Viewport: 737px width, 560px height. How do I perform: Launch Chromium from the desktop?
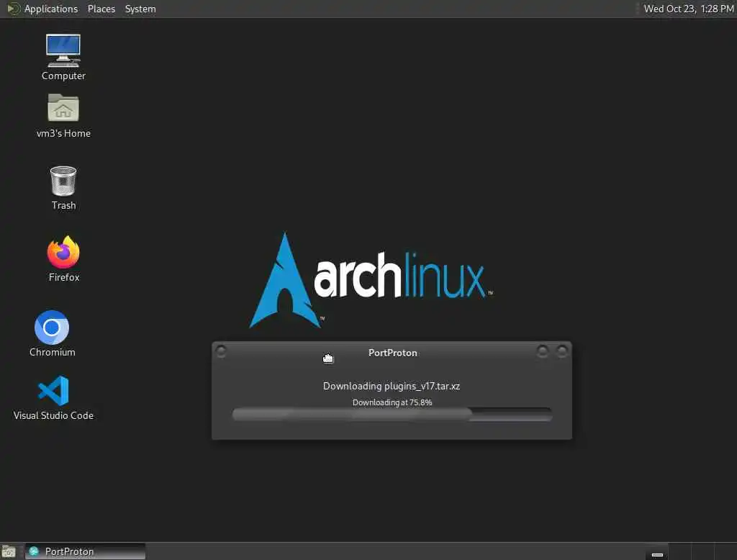coord(52,333)
